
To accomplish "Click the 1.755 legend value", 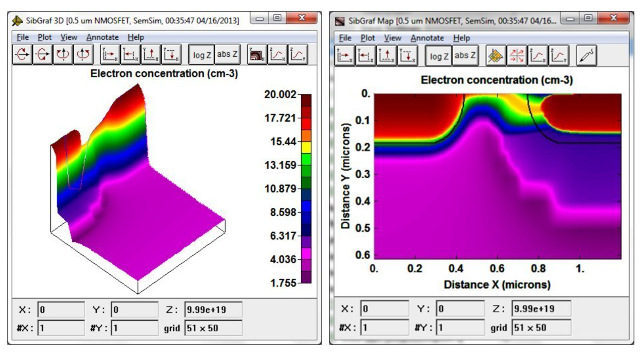I will [x=283, y=283].
